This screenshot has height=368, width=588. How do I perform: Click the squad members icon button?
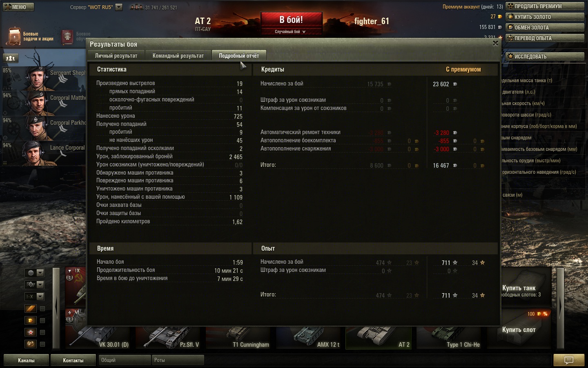[x=11, y=58]
